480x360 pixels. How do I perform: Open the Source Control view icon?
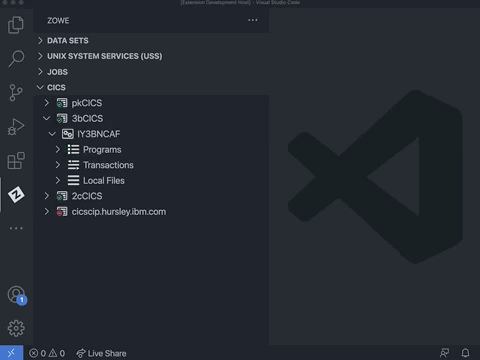pos(16,92)
